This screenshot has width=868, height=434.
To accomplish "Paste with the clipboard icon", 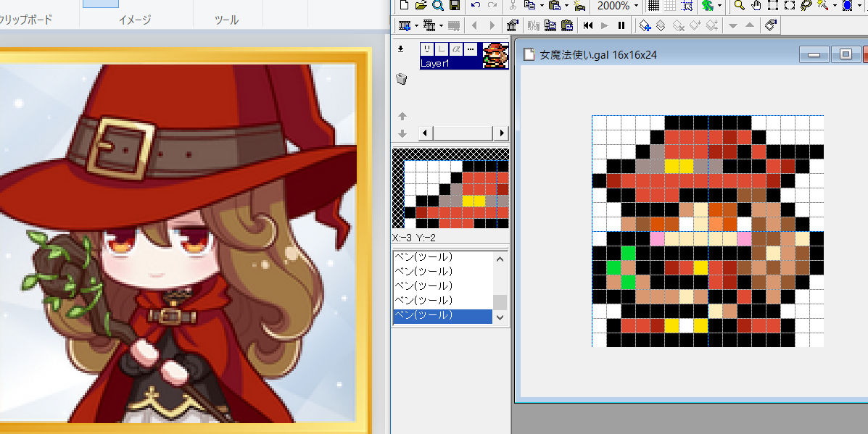I will pos(554,6).
